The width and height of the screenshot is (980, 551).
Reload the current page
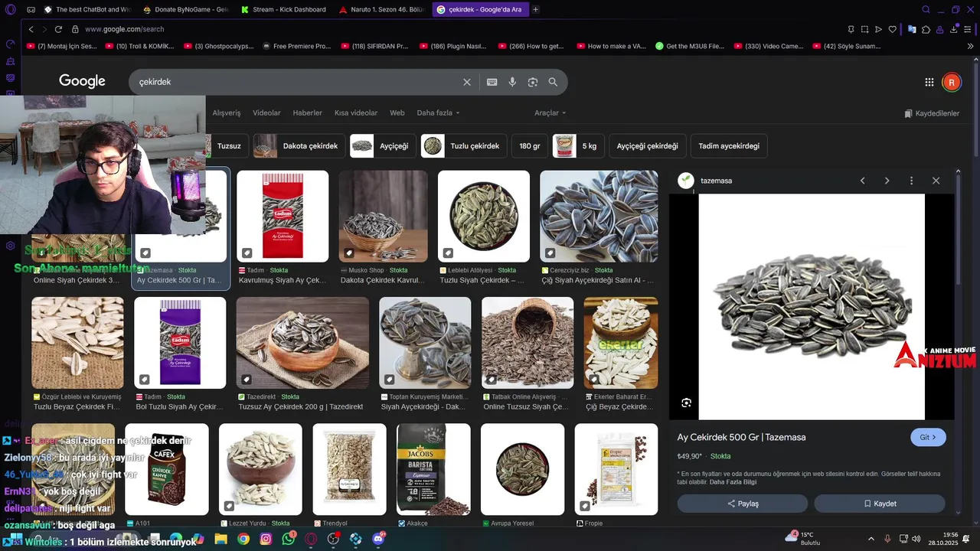(x=60, y=29)
